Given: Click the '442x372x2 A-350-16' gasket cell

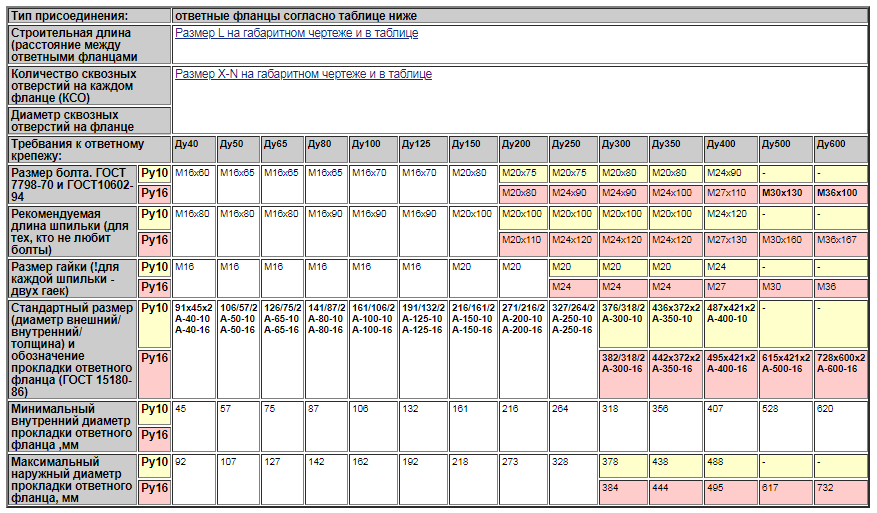Looking at the screenshot, I should tap(675, 374).
